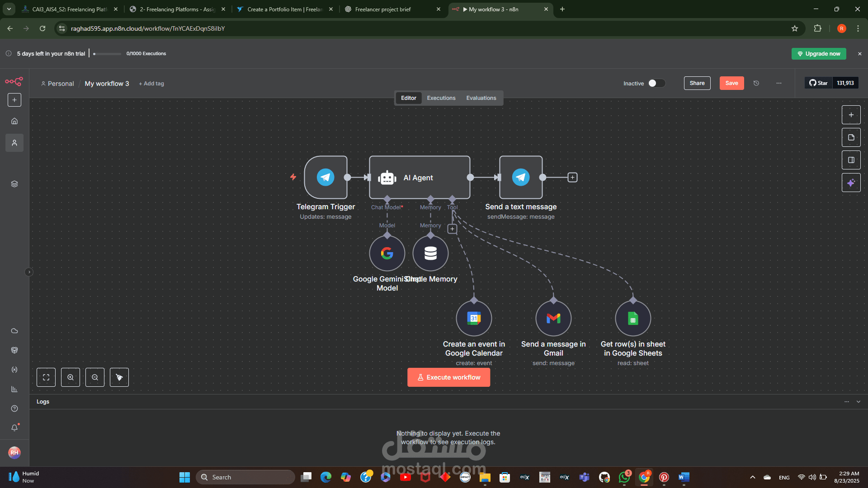
Task: Open the browser tab search dropdown
Action: [x=9, y=9]
